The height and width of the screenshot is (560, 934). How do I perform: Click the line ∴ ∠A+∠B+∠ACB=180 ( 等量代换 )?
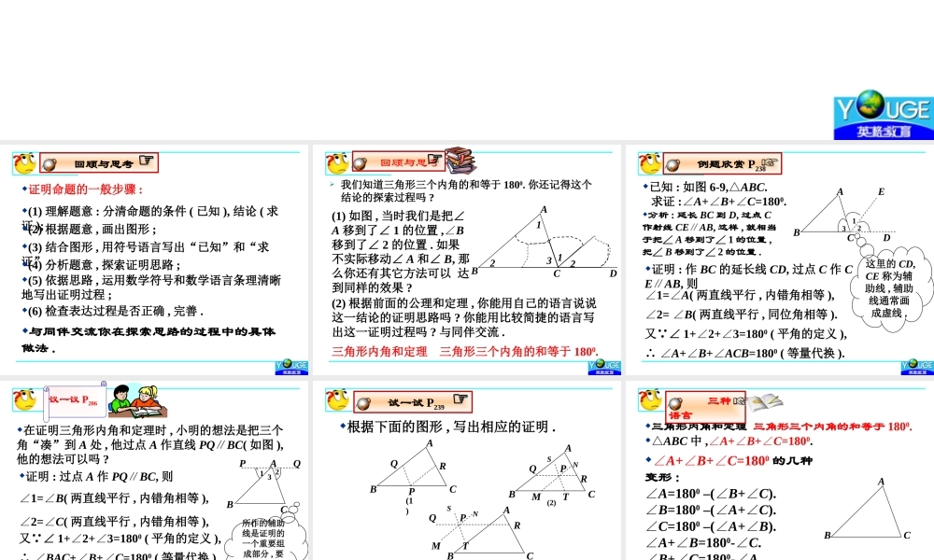coord(744,354)
